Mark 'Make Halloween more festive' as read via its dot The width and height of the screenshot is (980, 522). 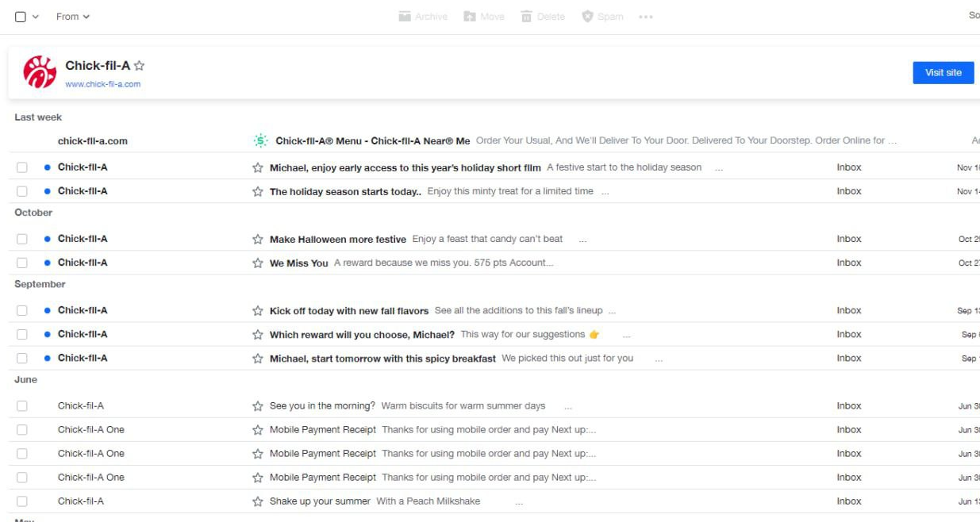click(48, 239)
